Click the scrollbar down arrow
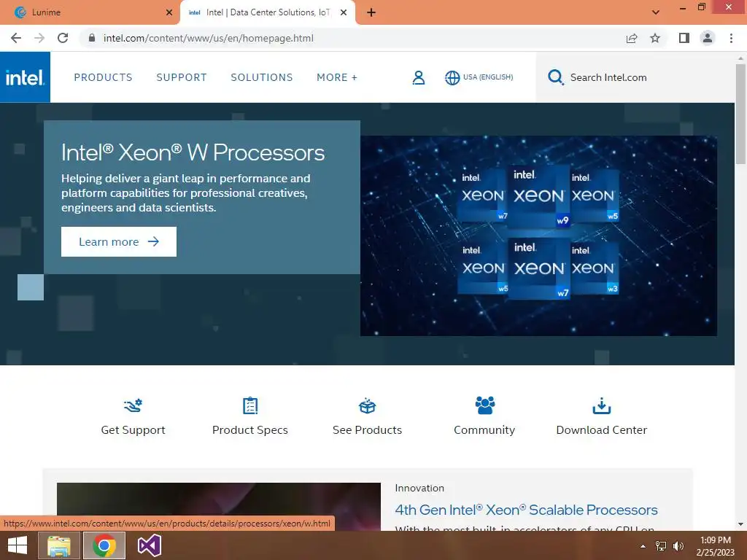 [740, 524]
